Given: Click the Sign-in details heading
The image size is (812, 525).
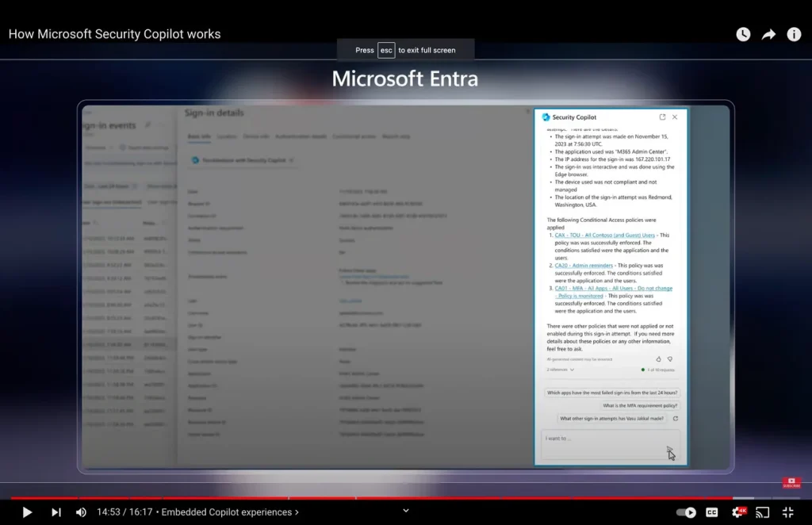Looking at the screenshot, I should [x=214, y=113].
